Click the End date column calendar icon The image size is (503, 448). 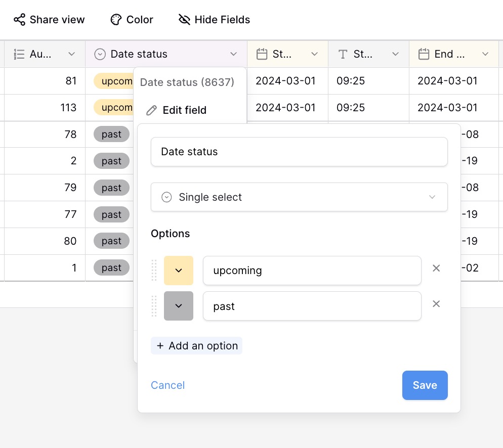tap(424, 54)
